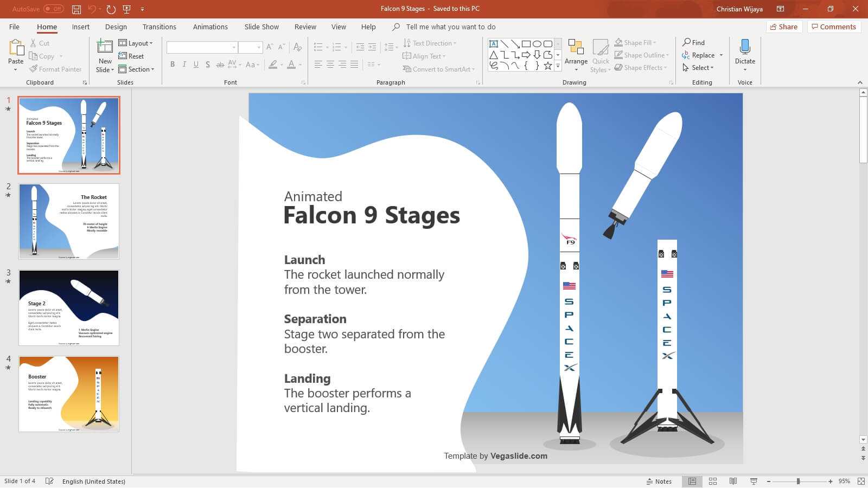868x488 pixels.
Task: Open font color swatch button
Action: click(x=291, y=65)
